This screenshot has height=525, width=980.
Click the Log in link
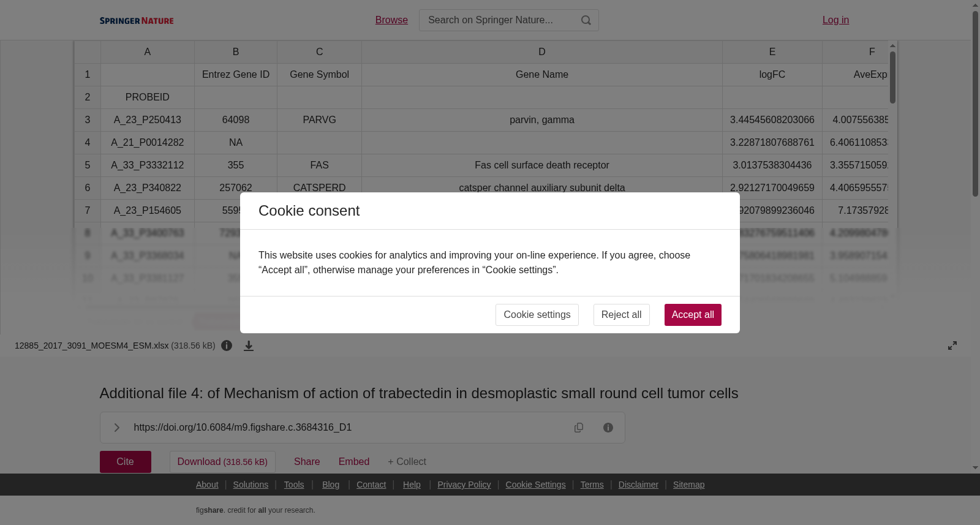tap(835, 20)
